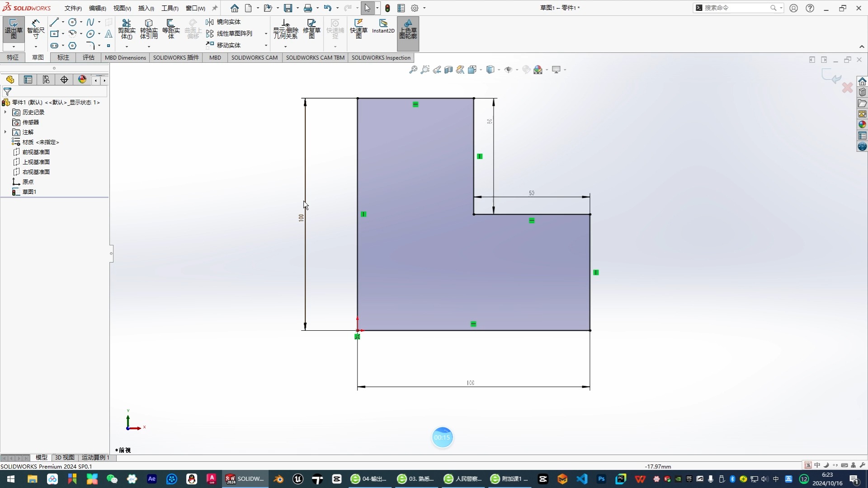This screenshot has height=488, width=868.
Task: Toggle Shaded Sketch Contours
Action: (x=408, y=29)
